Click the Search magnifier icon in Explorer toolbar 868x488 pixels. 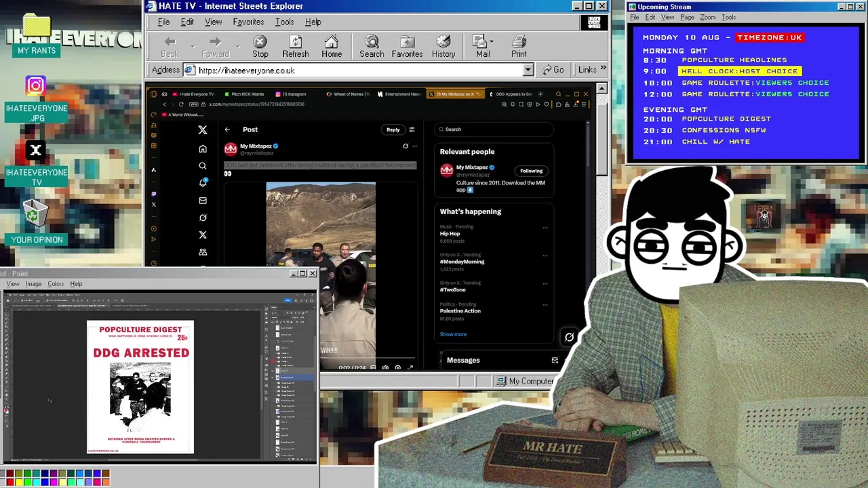pos(372,42)
